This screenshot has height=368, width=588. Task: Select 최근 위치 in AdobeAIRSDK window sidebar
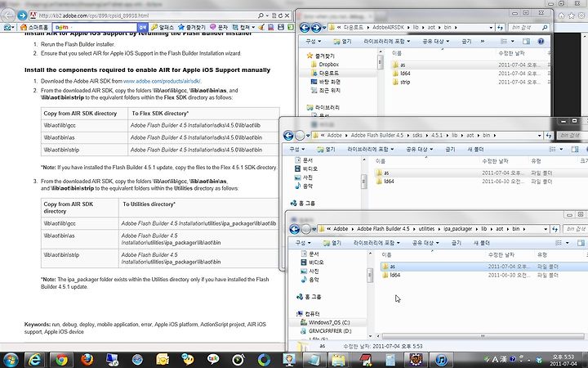325,91
